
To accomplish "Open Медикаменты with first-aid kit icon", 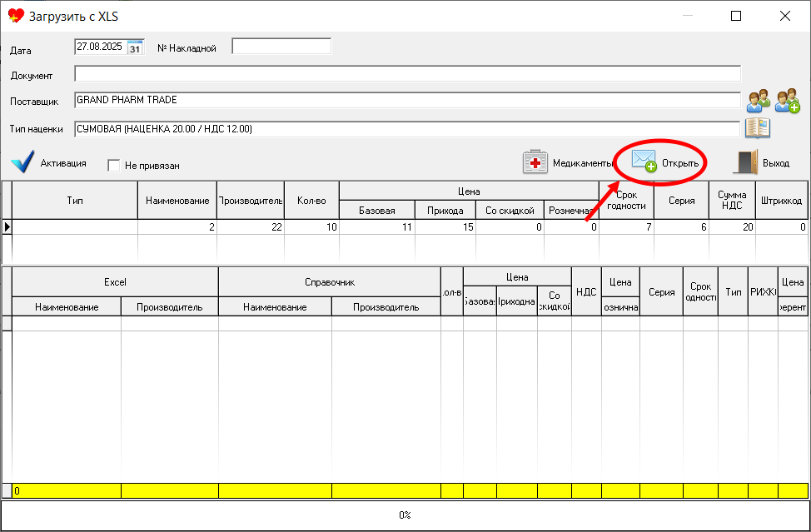I will pos(535,162).
